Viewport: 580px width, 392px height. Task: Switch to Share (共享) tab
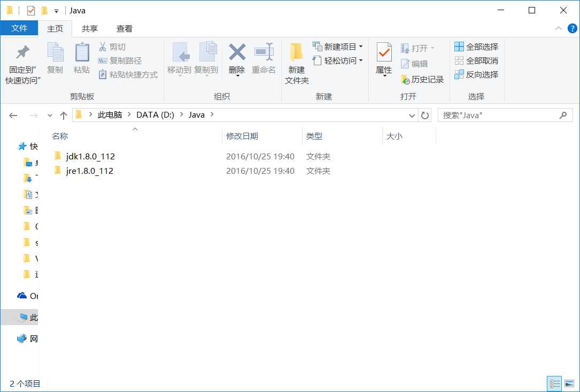point(89,28)
